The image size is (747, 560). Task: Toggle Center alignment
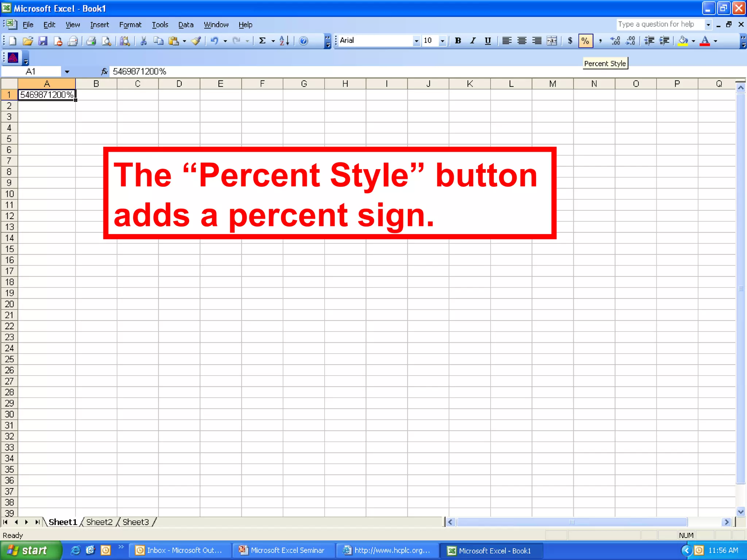click(522, 41)
